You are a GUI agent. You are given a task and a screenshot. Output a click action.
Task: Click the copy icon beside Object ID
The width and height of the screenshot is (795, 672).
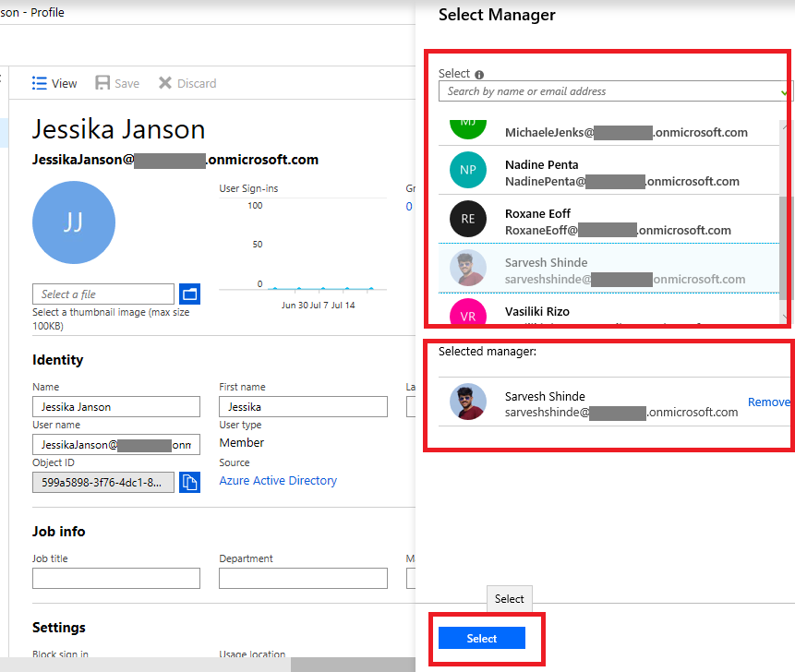click(190, 480)
